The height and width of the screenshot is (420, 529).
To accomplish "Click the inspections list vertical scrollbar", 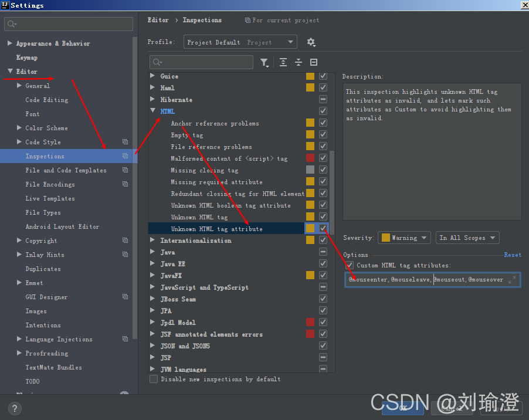I will click(332, 192).
